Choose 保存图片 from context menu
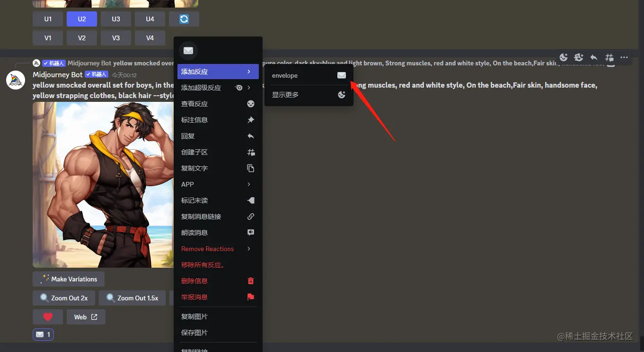The image size is (644, 352). (x=218, y=333)
